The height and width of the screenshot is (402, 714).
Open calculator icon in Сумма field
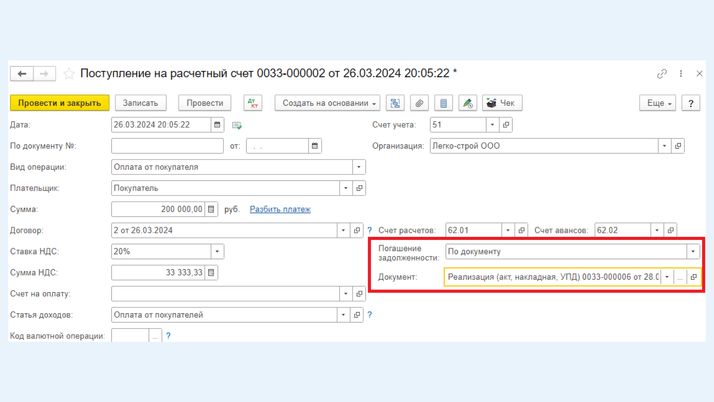point(211,210)
